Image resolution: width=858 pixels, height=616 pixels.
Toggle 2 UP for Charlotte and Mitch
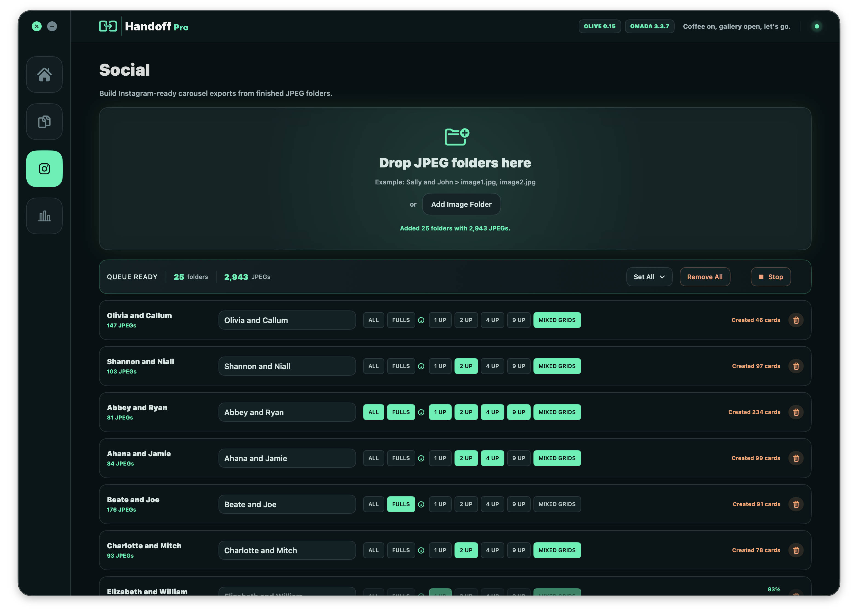click(466, 550)
